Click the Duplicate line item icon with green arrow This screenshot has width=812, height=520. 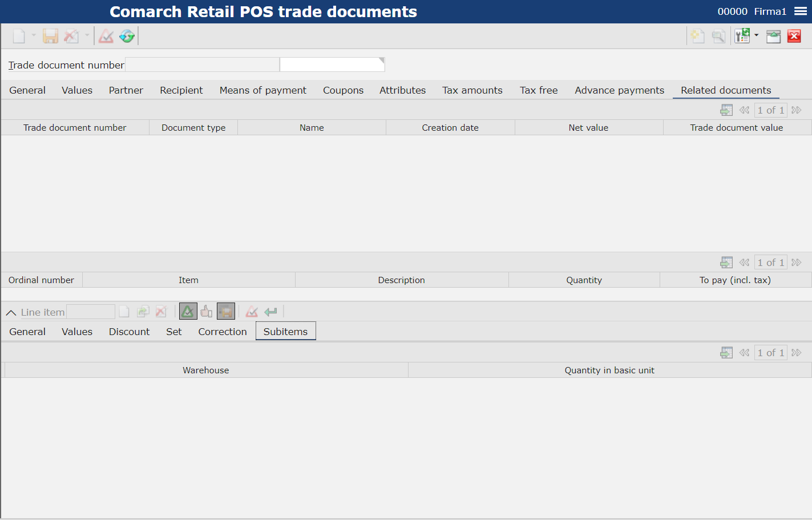coord(143,312)
